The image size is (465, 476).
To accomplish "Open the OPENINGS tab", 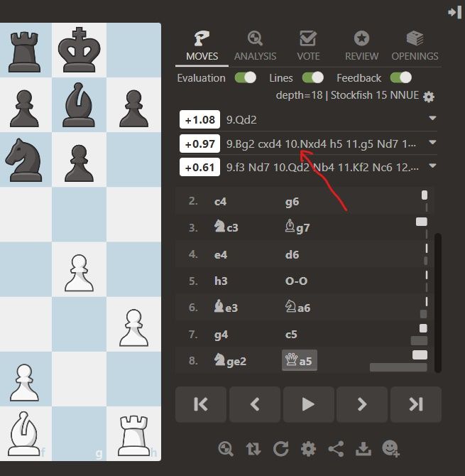I will 415,46.
